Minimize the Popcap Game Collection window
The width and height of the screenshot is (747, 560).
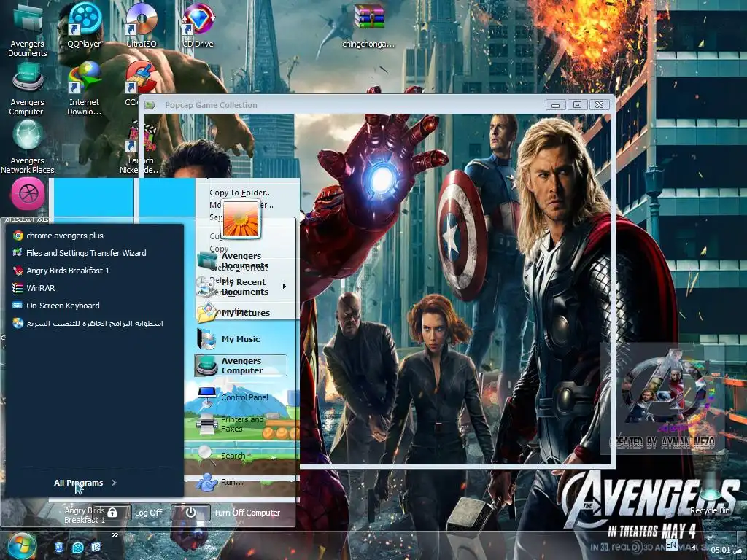tap(555, 105)
